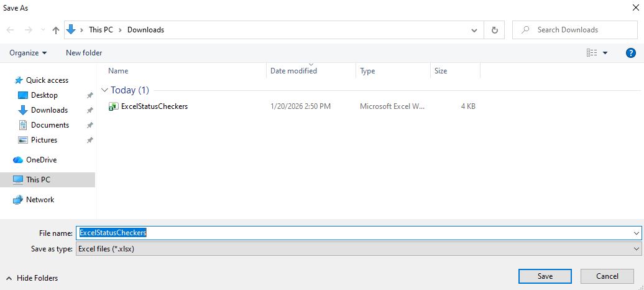This screenshot has width=644, height=290.
Task: Open the Save as type combo box
Action: pyautogui.click(x=359, y=248)
